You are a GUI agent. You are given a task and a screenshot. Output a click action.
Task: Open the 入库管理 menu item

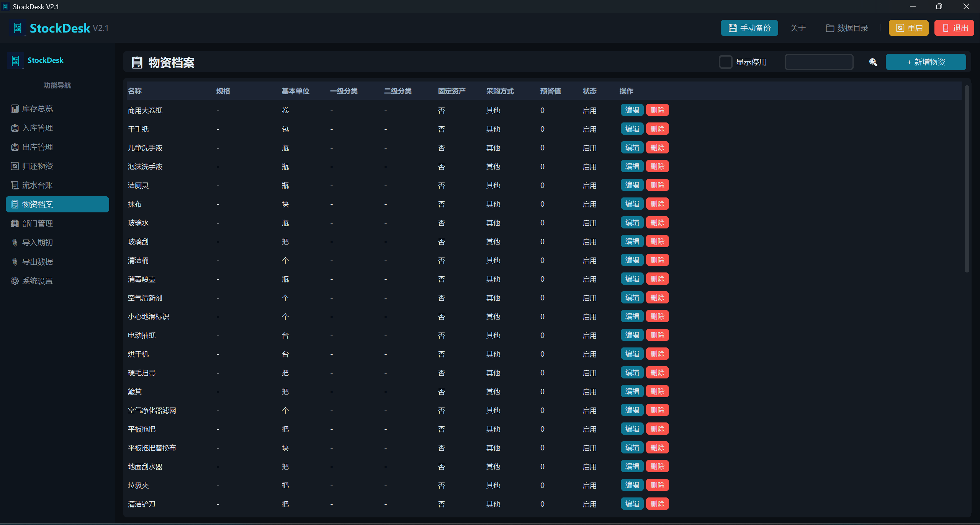point(57,128)
